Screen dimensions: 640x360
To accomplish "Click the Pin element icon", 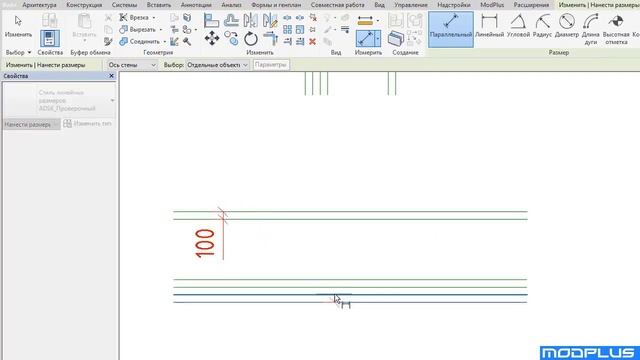I will pyautogui.click(x=312, y=29).
